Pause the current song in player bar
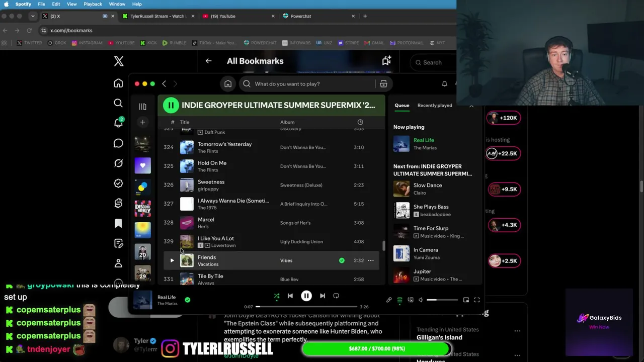 tap(306, 296)
